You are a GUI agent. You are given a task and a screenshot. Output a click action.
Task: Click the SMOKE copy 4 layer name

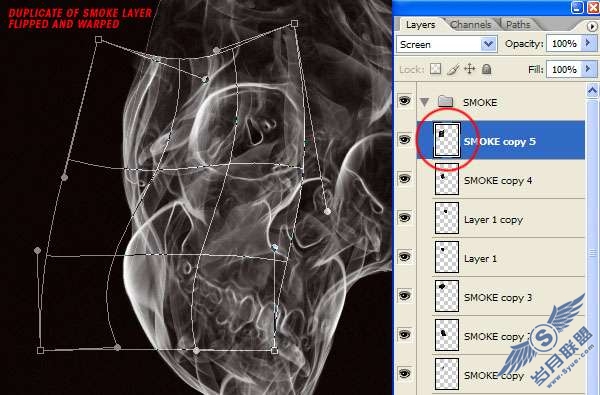[x=498, y=180]
